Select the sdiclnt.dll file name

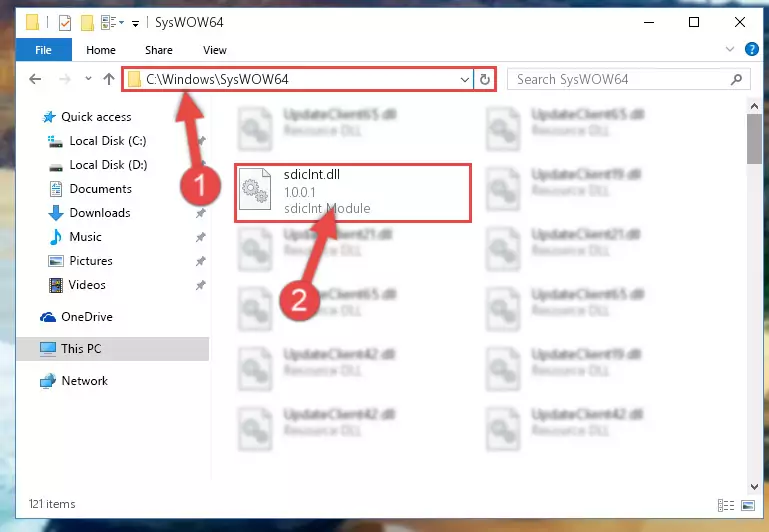[312, 175]
